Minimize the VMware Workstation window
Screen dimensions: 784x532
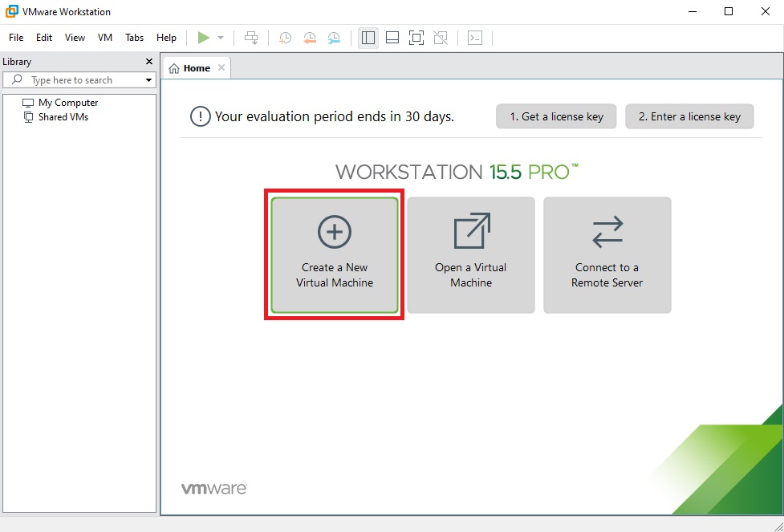[x=692, y=11]
